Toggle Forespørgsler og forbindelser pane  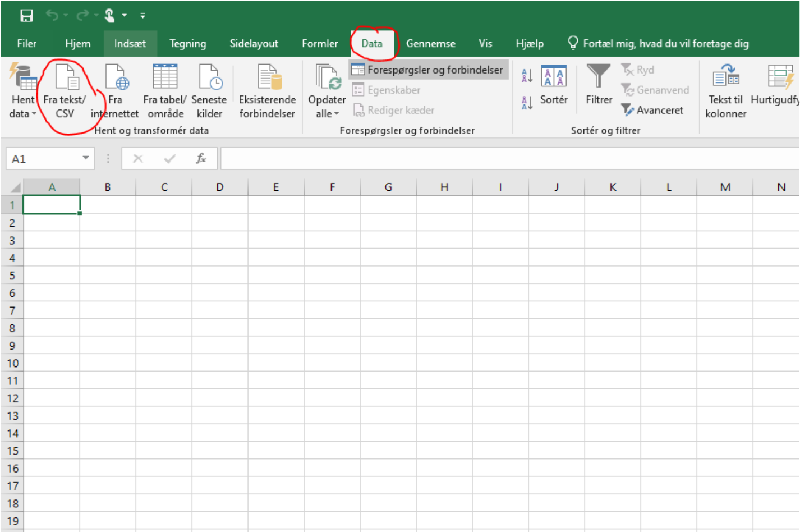428,70
